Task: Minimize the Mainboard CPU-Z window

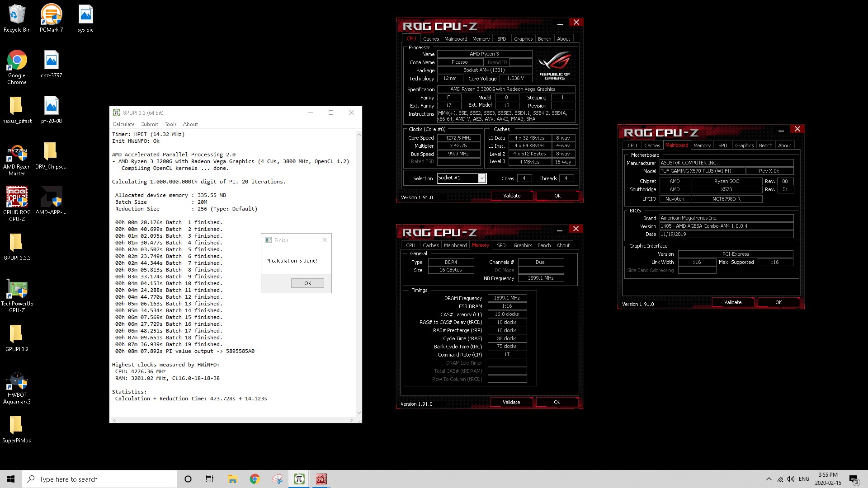Action: (781, 130)
